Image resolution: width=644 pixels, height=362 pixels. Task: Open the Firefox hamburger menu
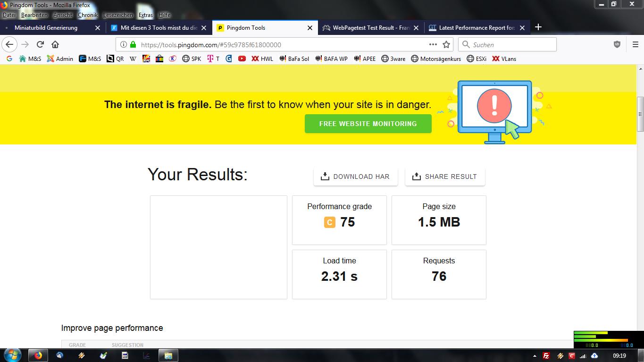point(635,44)
